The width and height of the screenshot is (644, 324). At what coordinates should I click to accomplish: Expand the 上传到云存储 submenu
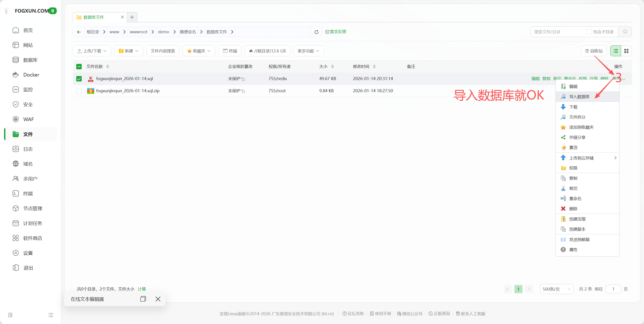coord(583,158)
